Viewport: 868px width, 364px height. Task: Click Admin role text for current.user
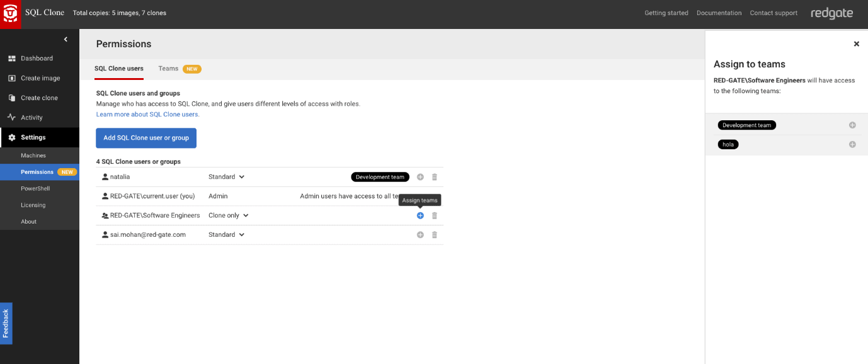click(x=218, y=196)
